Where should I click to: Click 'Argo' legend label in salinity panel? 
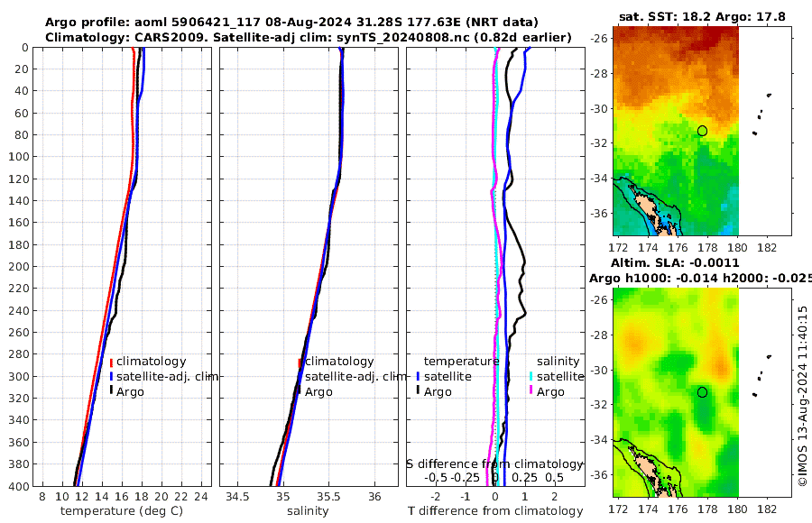[318, 392]
